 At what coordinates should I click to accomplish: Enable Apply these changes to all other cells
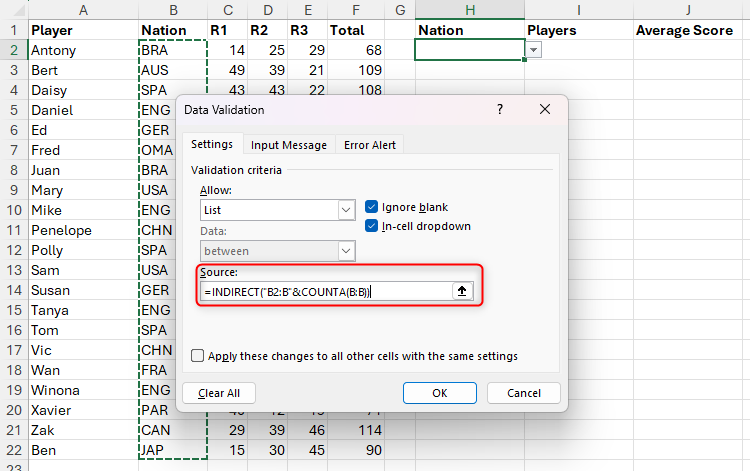coord(198,355)
